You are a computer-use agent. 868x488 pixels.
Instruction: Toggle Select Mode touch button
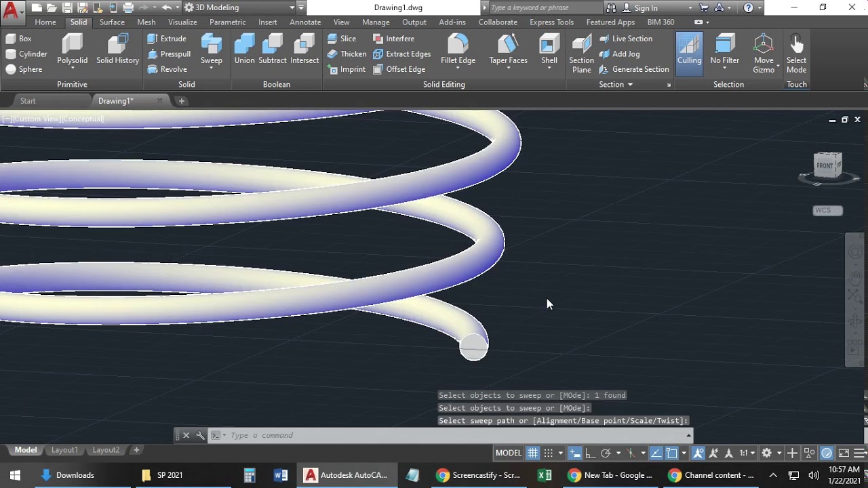pyautogui.click(x=796, y=53)
